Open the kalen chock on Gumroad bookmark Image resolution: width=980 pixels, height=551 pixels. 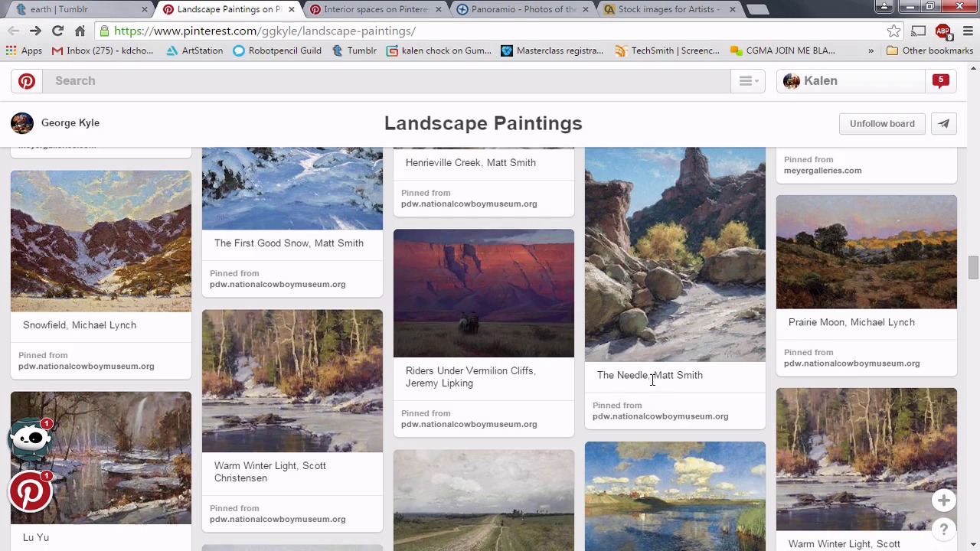coord(439,51)
